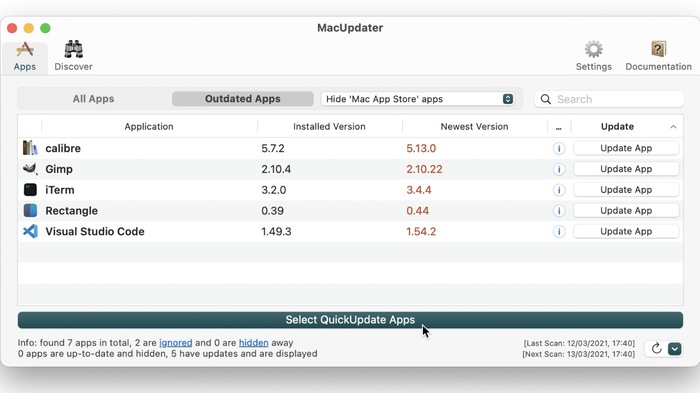Click Gimp installed version 2.10.4
This screenshot has width=700, height=393.
click(276, 169)
